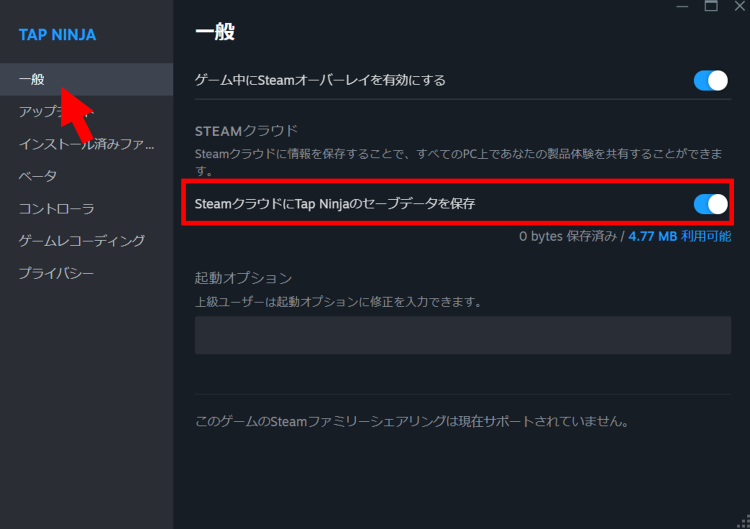This screenshot has width=750, height=529.
Task: Click the Steamファミリーシェアリング notice text
Action: pyautogui.click(x=412, y=421)
